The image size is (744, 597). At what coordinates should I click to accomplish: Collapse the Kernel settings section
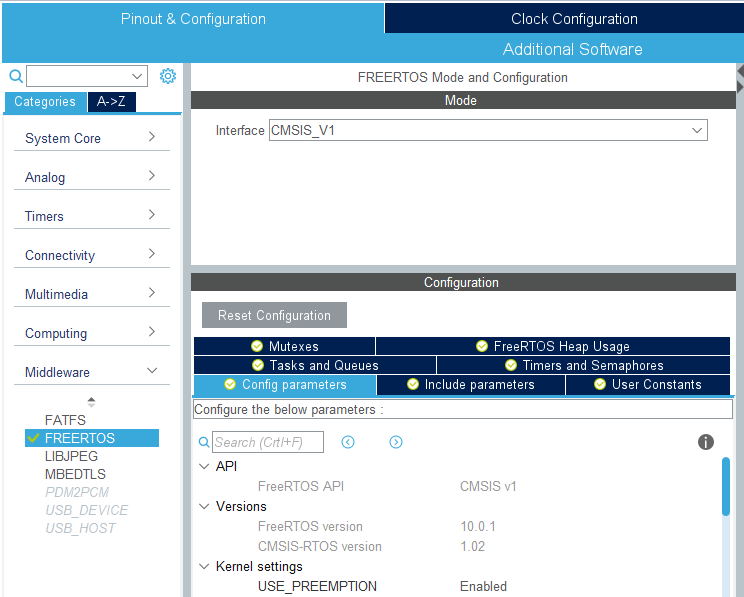pos(204,567)
